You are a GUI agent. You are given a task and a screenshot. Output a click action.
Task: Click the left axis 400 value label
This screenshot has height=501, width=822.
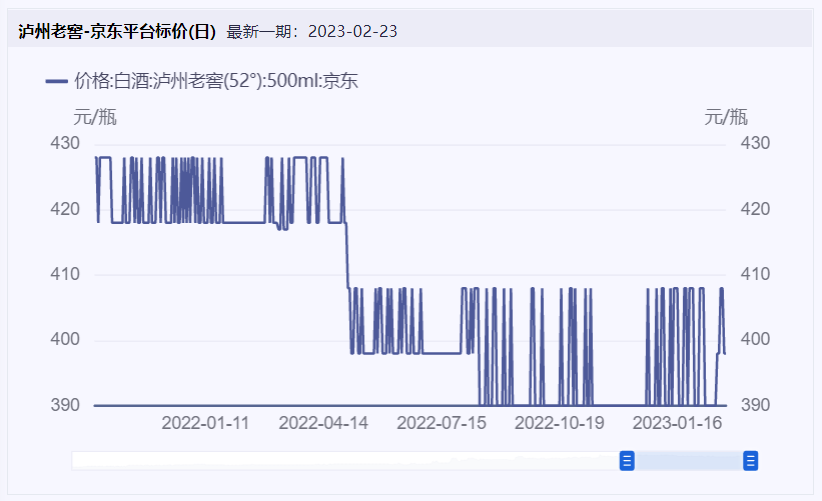click(x=65, y=340)
